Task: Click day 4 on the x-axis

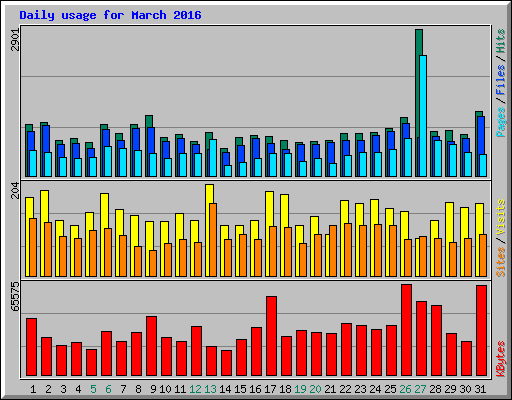Action: (x=78, y=389)
